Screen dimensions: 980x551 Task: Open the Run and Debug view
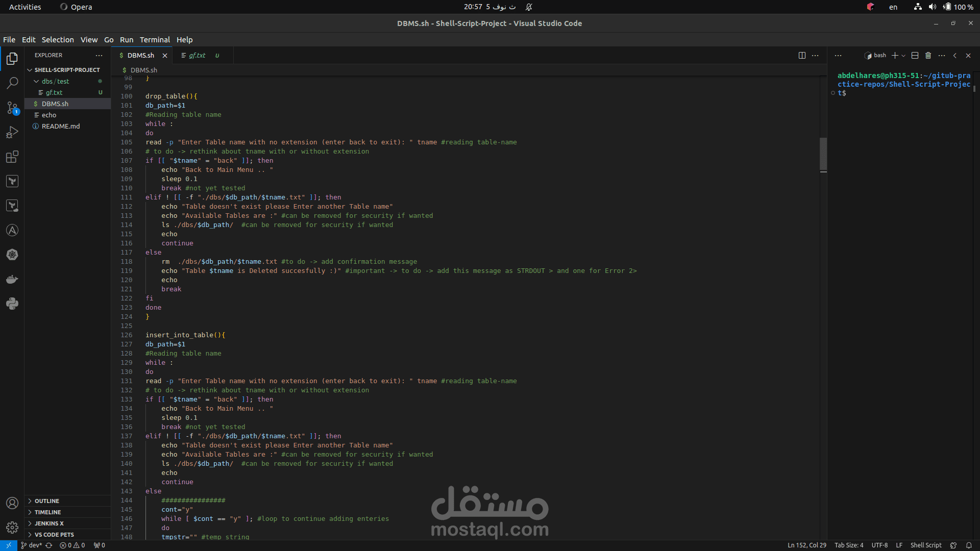12,132
